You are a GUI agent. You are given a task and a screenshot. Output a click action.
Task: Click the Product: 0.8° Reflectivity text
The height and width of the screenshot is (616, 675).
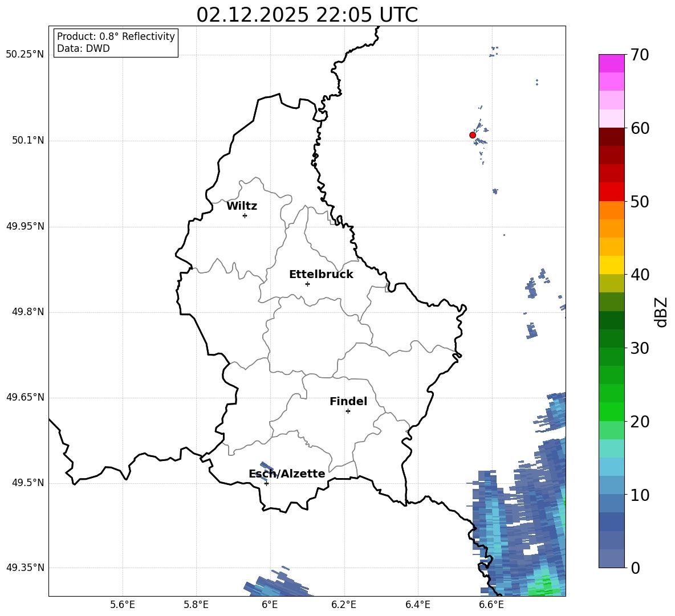point(116,36)
